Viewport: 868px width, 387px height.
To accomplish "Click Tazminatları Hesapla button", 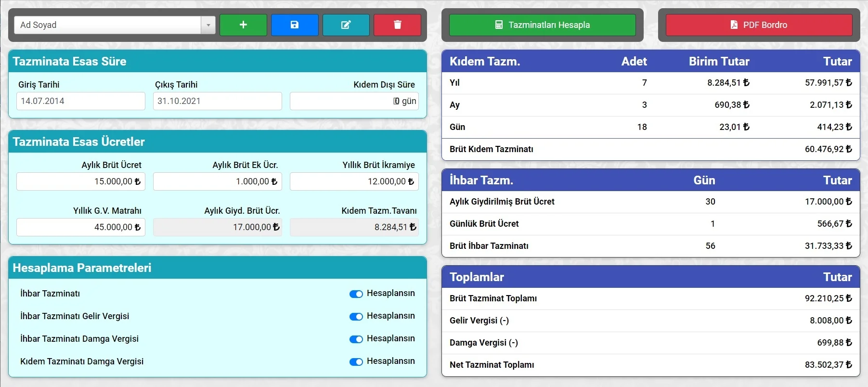I will click(543, 25).
